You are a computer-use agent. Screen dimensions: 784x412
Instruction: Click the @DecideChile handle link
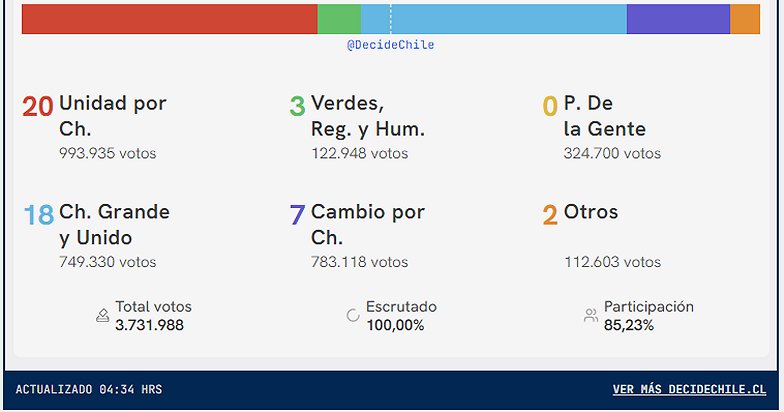pos(391,45)
